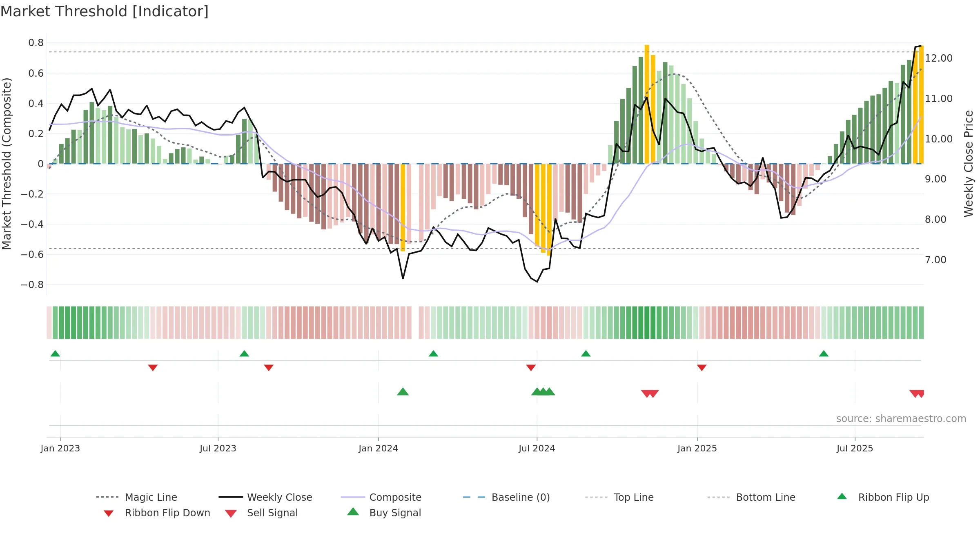Click the Weekly Close Price axis title

click(x=969, y=164)
